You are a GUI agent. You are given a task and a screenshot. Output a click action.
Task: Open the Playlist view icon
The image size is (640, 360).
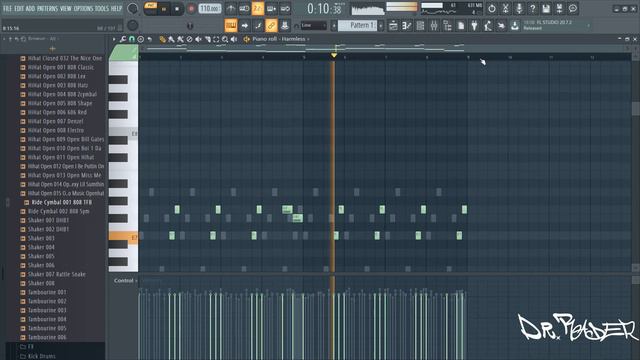click(x=393, y=26)
